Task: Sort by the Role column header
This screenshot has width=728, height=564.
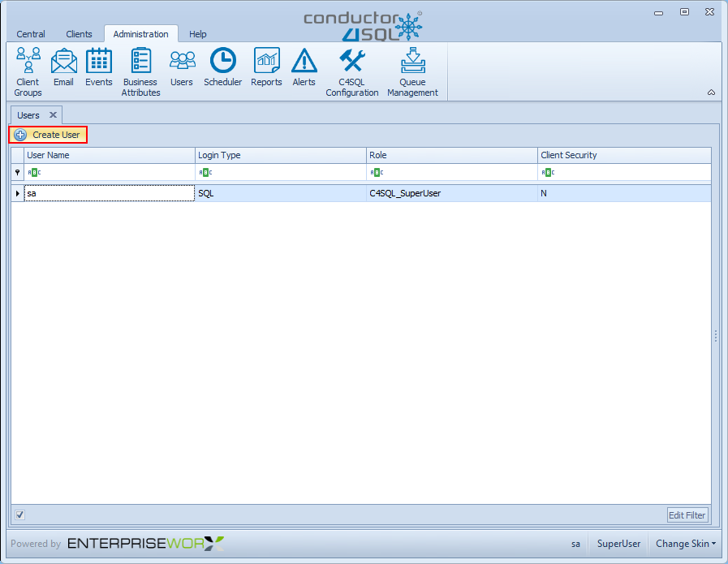Action: coord(452,155)
